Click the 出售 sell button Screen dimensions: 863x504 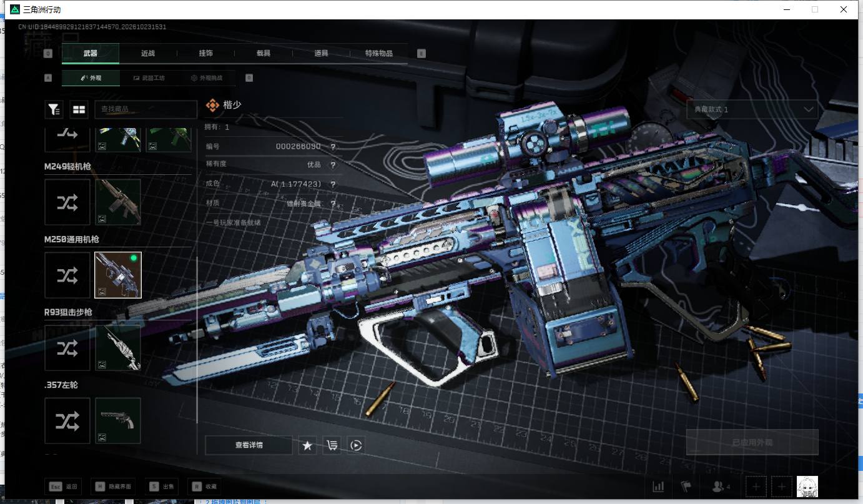click(162, 487)
